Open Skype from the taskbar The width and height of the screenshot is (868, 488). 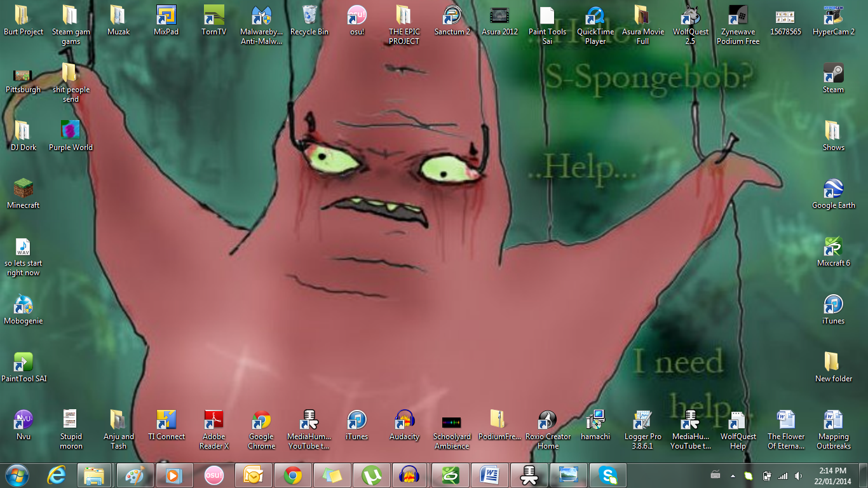pos(608,475)
